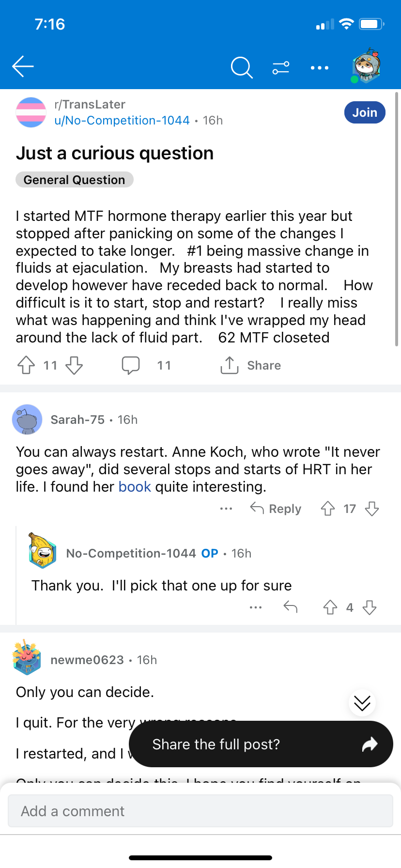401x868 pixels.
Task: Reply to Sarah-75's comment
Action: click(276, 509)
